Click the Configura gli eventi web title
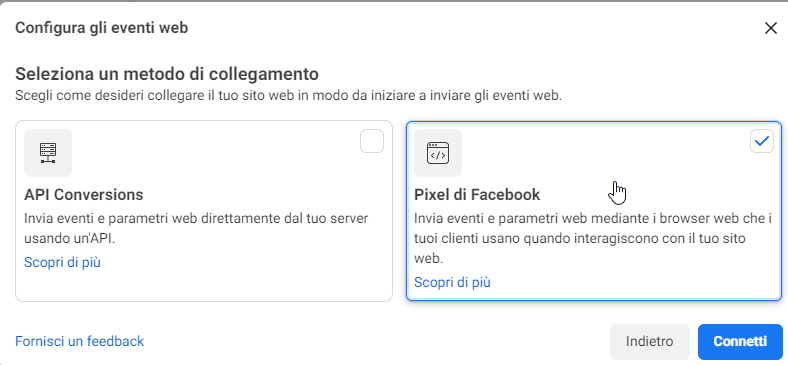This screenshot has height=365, width=788. click(102, 28)
